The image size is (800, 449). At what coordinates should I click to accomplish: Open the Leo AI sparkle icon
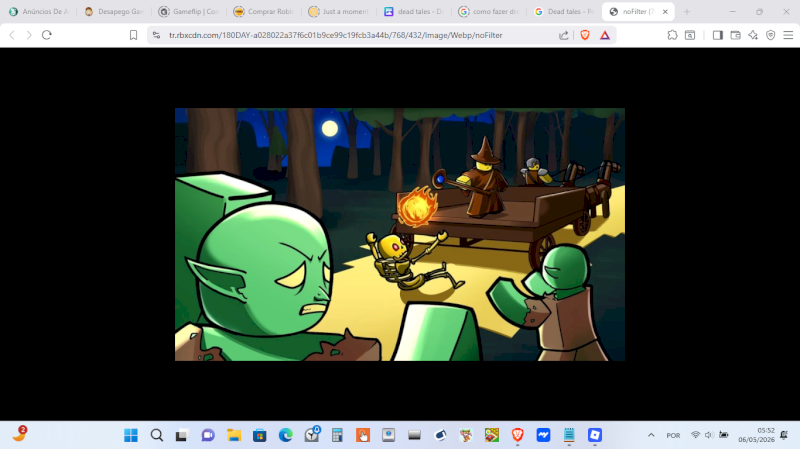point(753,35)
